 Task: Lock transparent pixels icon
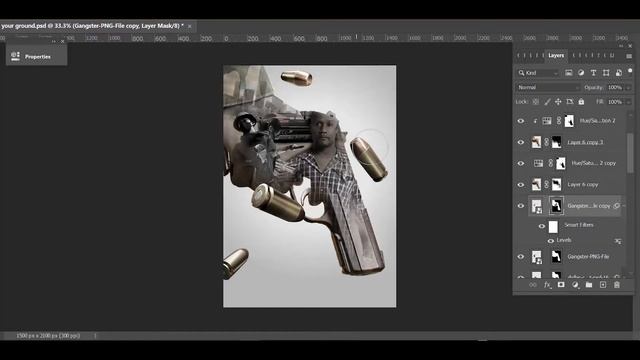pyautogui.click(x=536, y=102)
